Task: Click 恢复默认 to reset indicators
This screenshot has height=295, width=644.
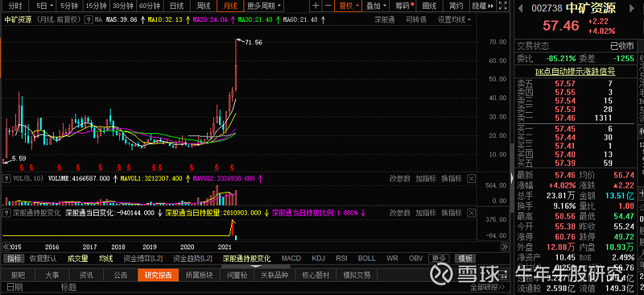Action: [43, 259]
